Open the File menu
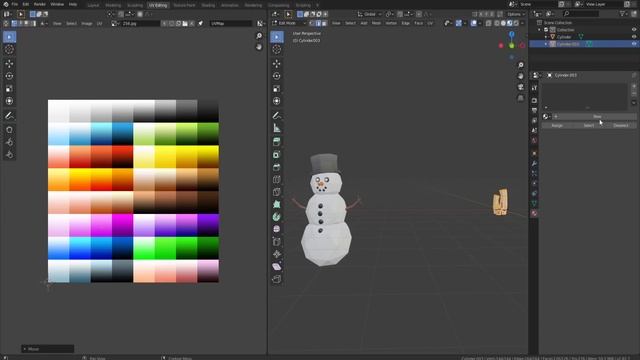This screenshot has width=640, height=360. tap(15, 4)
